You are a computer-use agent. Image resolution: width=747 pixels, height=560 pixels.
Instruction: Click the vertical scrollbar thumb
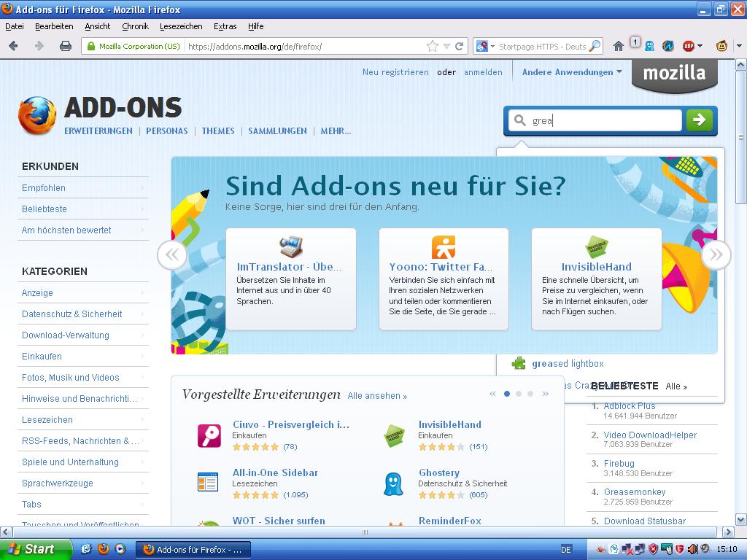click(x=741, y=138)
